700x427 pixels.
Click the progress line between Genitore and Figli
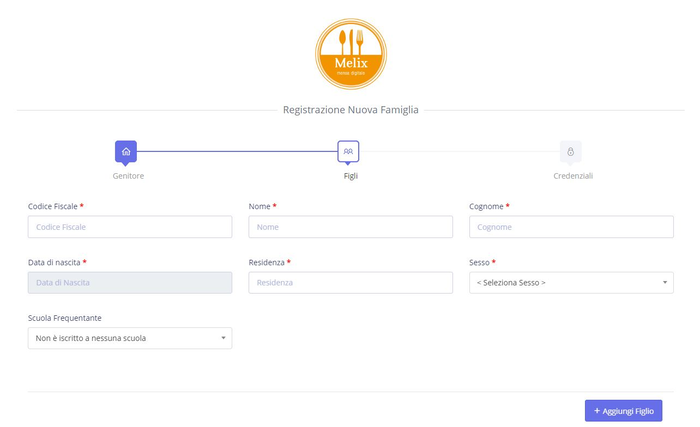[x=237, y=152]
